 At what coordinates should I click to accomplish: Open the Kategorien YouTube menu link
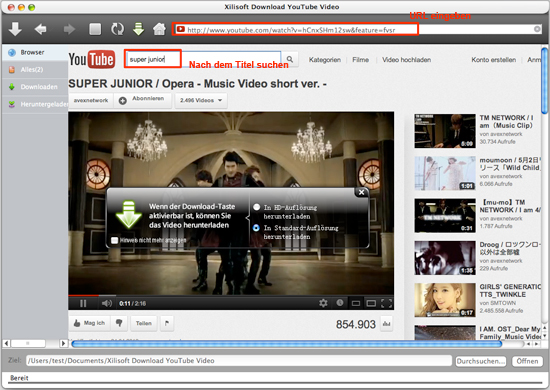(x=324, y=60)
